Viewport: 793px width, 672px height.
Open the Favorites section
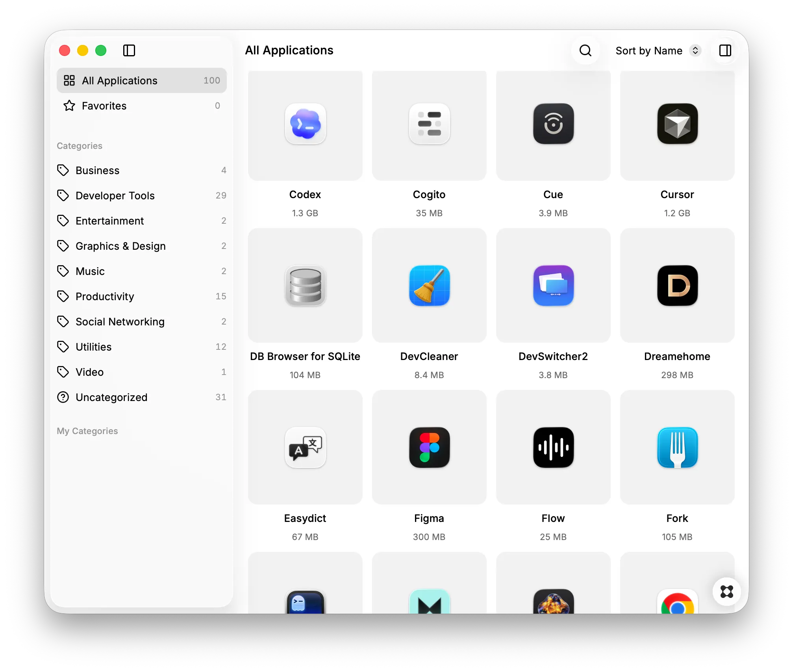142,106
